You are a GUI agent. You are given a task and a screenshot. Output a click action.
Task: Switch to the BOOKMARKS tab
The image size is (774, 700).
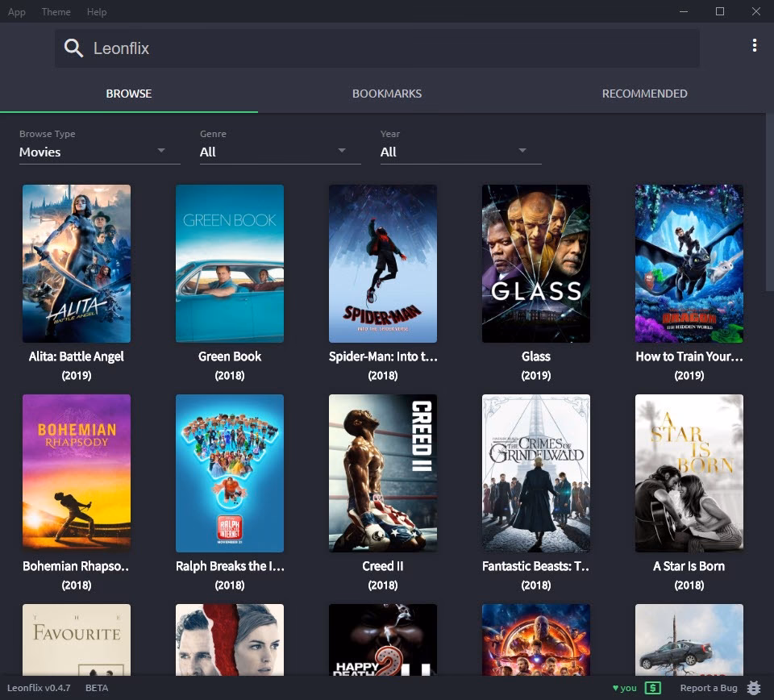(x=387, y=94)
